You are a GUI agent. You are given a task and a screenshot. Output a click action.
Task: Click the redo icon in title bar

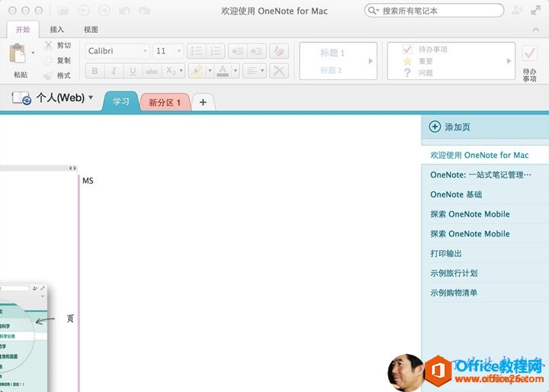tap(144, 11)
